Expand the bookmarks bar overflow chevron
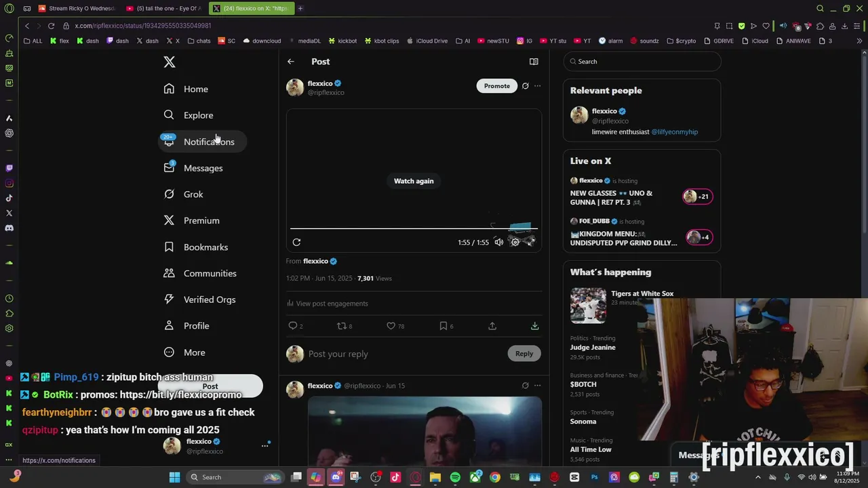This screenshot has width=868, height=488. tap(859, 41)
